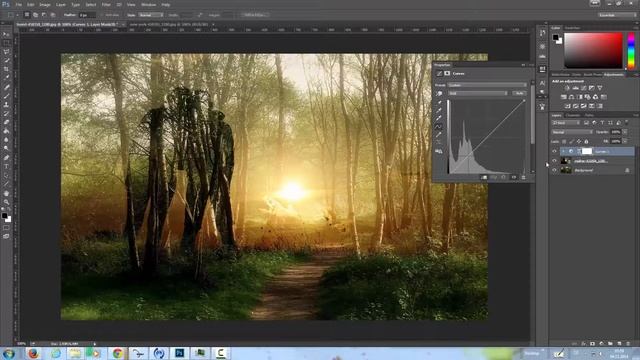
Task: Delete adjustment layer via trash icon in Properties
Action: [x=524, y=178]
